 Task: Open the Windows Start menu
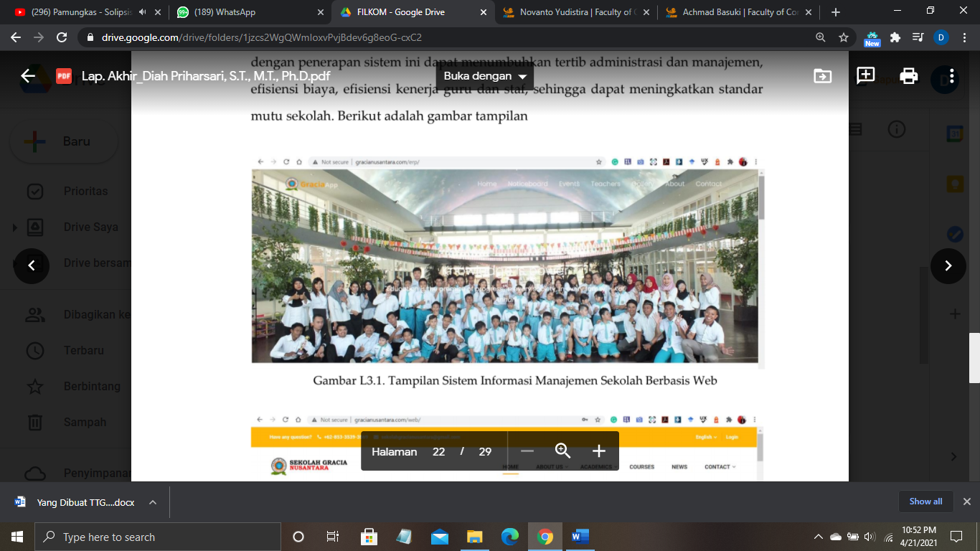pyautogui.click(x=17, y=537)
